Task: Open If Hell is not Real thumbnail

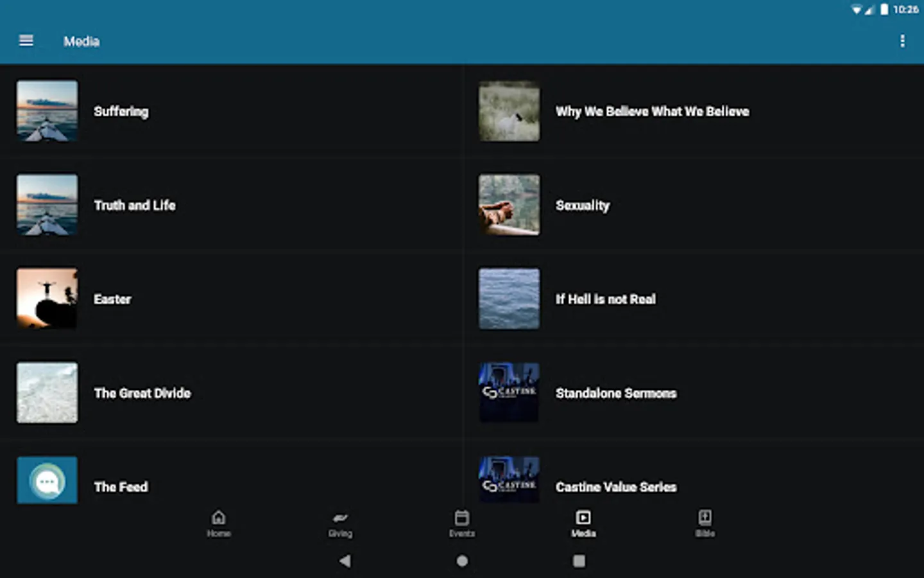Action: pyautogui.click(x=509, y=299)
